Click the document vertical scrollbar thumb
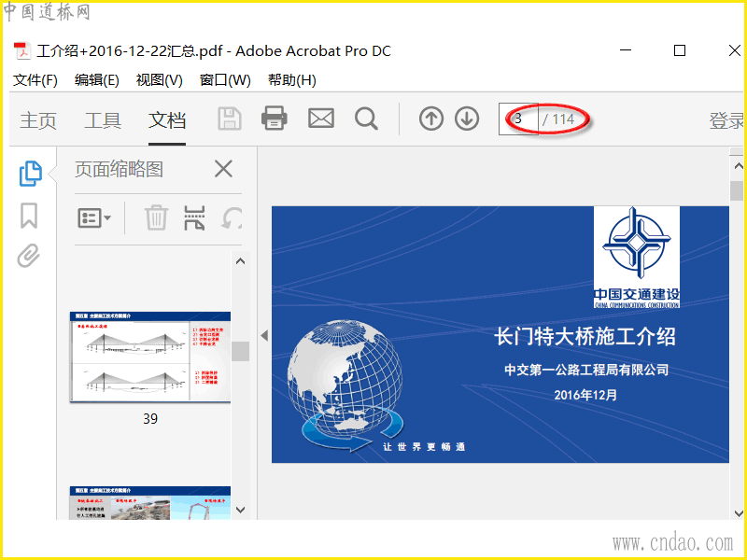 pyautogui.click(x=737, y=191)
